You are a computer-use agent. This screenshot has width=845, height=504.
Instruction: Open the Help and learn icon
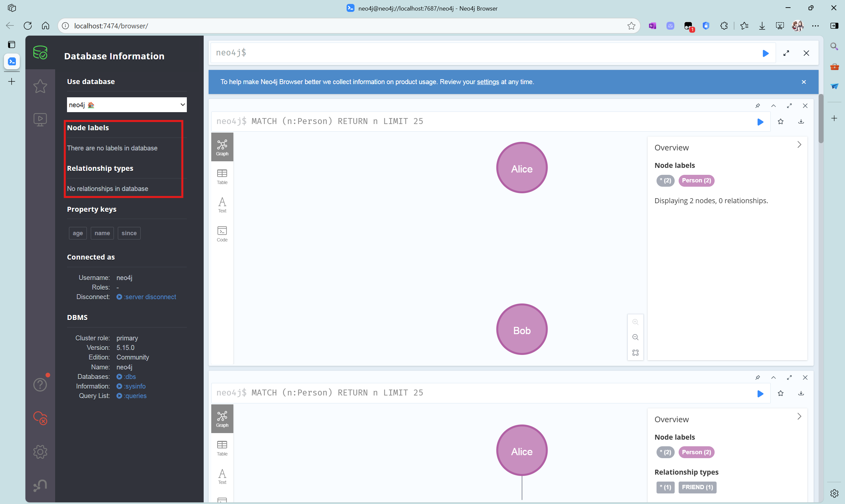[40, 385]
